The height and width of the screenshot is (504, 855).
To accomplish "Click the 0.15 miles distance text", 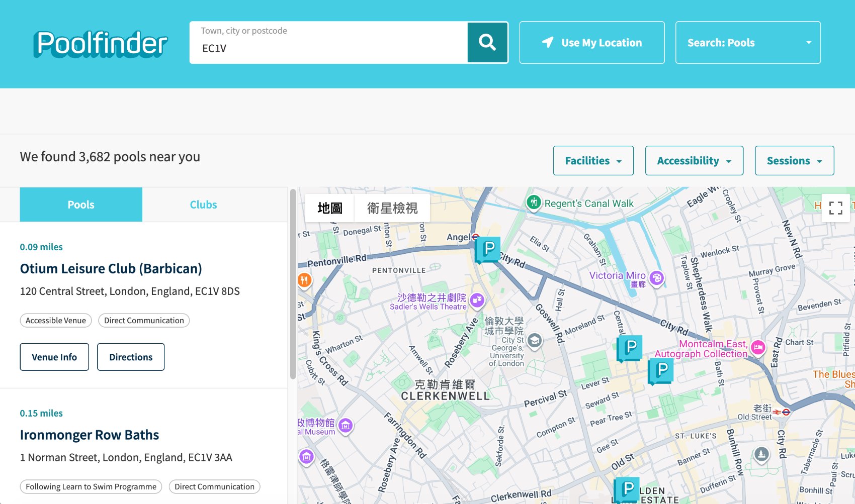I will [x=41, y=413].
